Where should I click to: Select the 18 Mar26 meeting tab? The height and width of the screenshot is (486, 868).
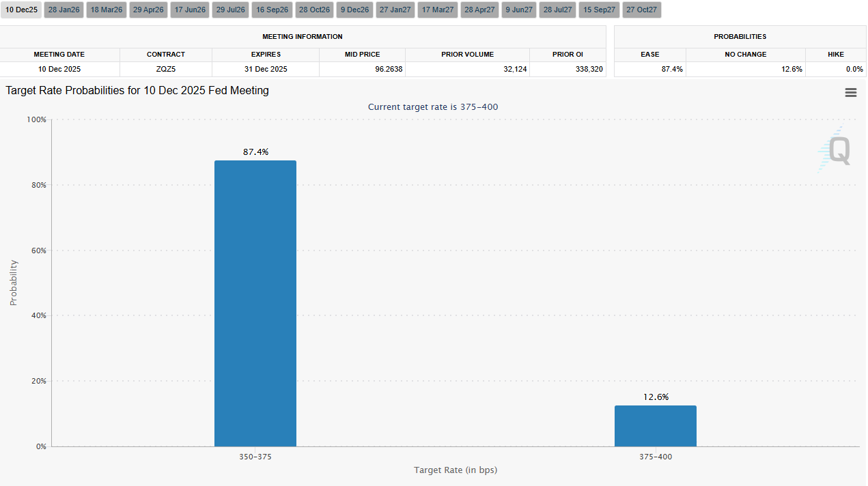pyautogui.click(x=106, y=10)
